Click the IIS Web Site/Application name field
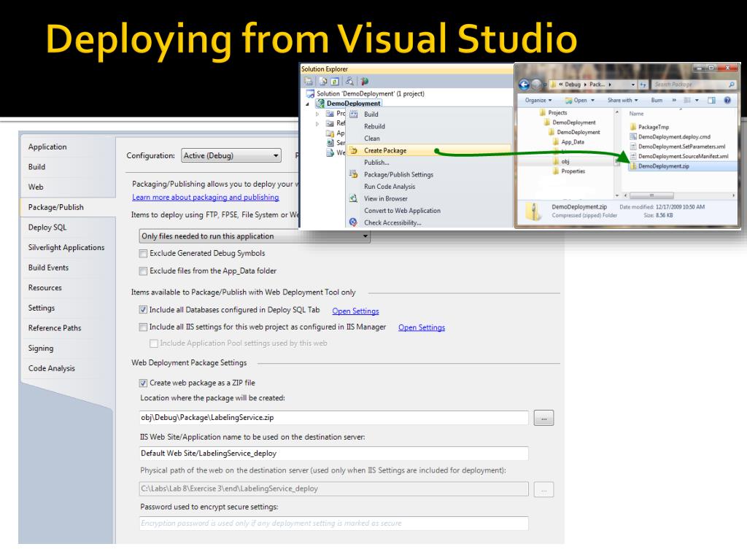The height and width of the screenshot is (560, 747). tap(333, 454)
